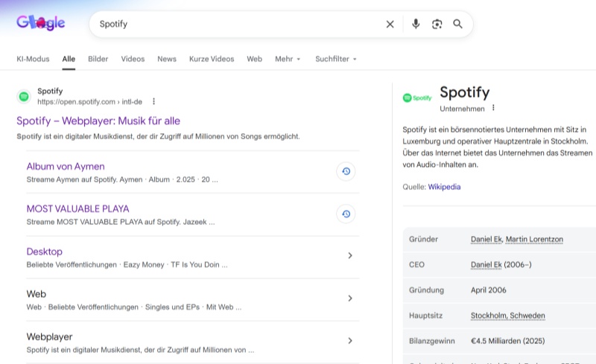Image resolution: width=596 pixels, height=364 pixels.
Task: Click the history icon next to Album von Aymen
Action: [x=346, y=171]
